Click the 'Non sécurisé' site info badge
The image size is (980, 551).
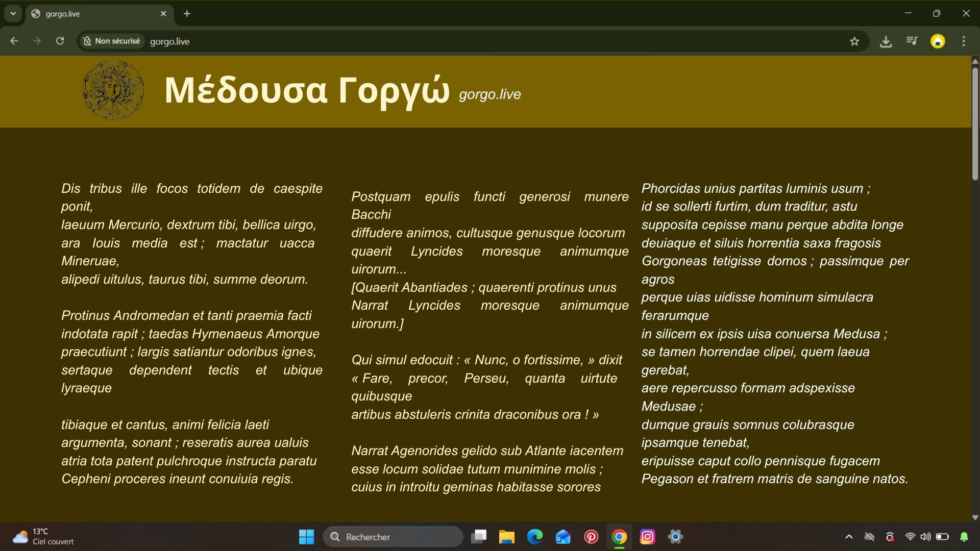click(x=112, y=41)
